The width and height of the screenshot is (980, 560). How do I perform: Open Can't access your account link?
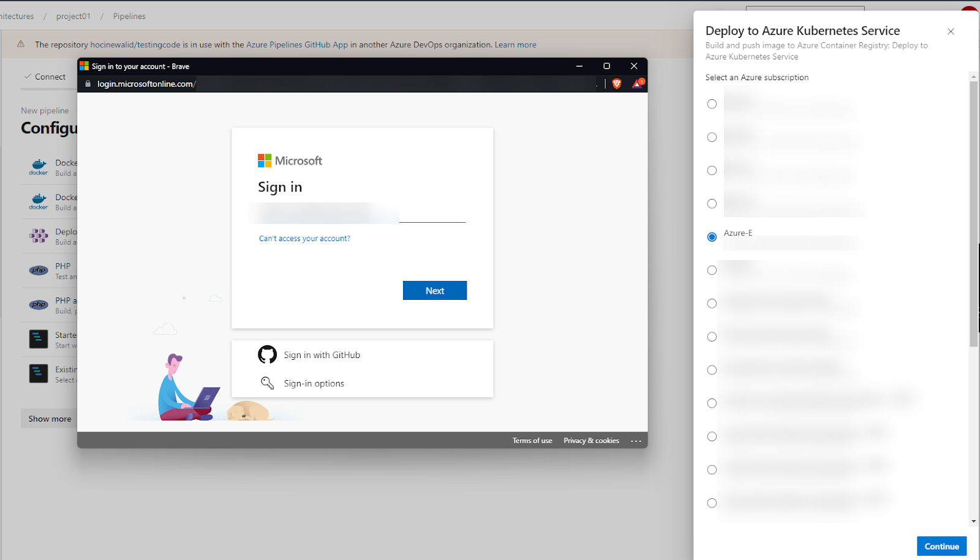pyautogui.click(x=304, y=239)
